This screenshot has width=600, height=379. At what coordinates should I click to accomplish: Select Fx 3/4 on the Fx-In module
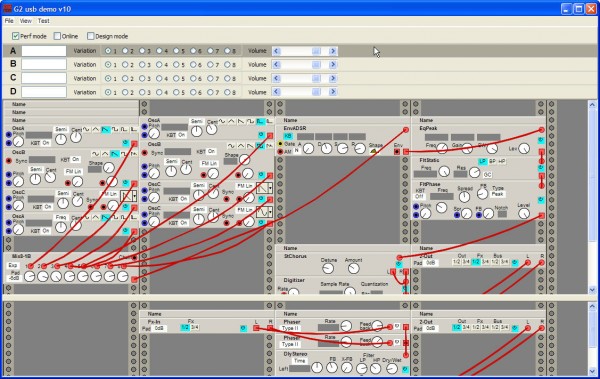194,328
